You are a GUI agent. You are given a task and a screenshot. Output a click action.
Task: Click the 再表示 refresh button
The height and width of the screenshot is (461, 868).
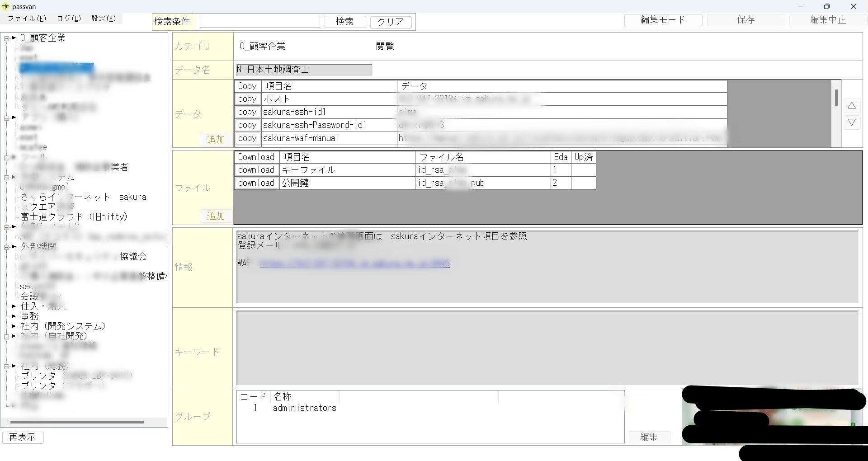(23, 437)
